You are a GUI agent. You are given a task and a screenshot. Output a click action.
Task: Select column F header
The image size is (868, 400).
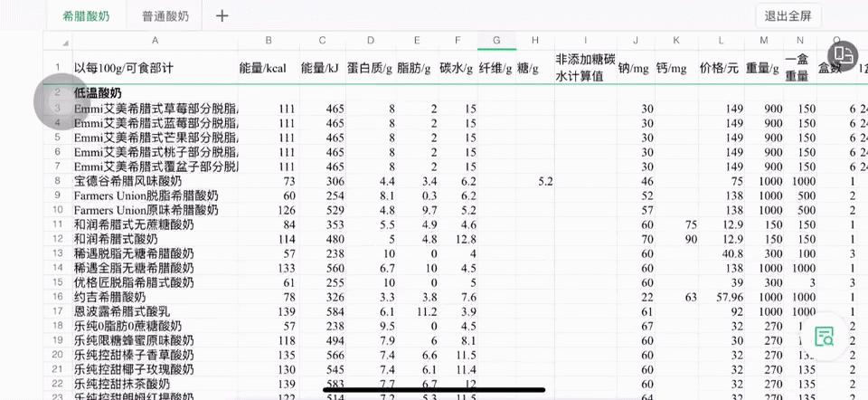pyautogui.click(x=458, y=41)
